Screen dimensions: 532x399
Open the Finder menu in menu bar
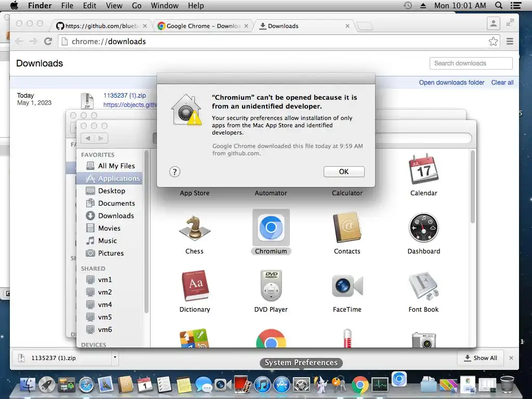point(39,5)
